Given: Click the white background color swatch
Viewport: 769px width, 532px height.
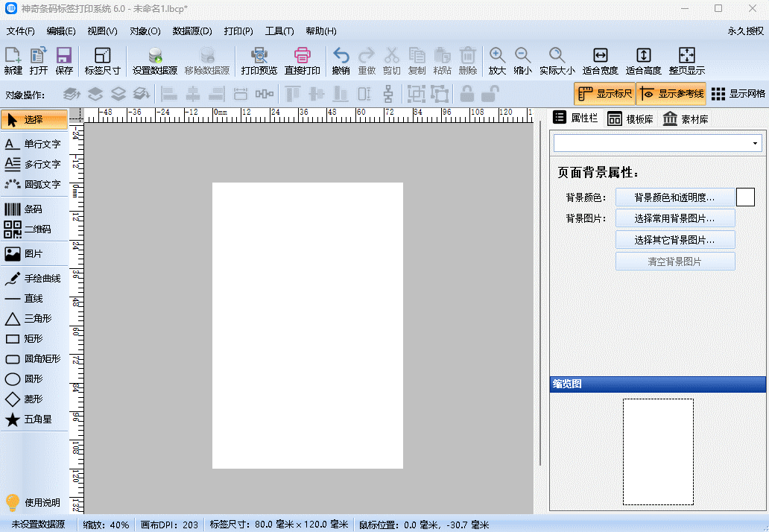Looking at the screenshot, I should tap(745, 197).
